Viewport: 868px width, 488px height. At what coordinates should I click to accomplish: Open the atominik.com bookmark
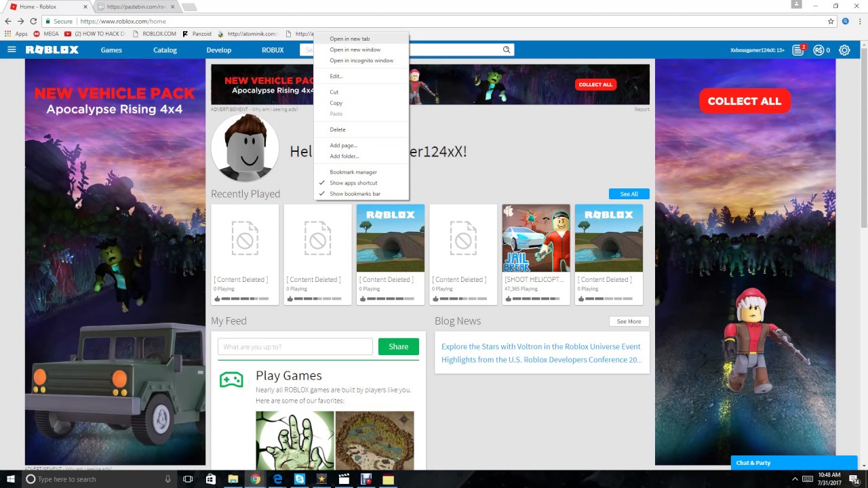248,33
